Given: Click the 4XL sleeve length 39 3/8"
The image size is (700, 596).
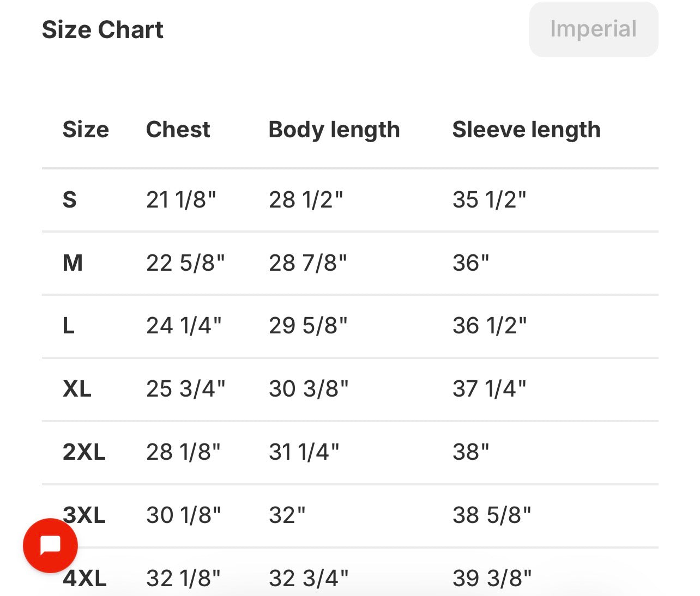Looking at the screenshot, I should click(x=492, y=578).
